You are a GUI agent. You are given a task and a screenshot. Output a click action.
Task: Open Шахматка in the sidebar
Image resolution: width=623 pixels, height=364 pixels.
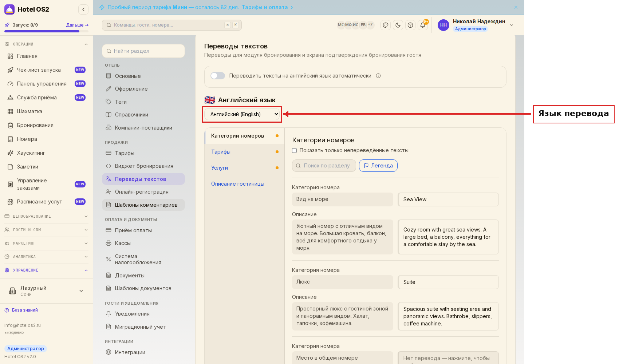tap(47, 111)
